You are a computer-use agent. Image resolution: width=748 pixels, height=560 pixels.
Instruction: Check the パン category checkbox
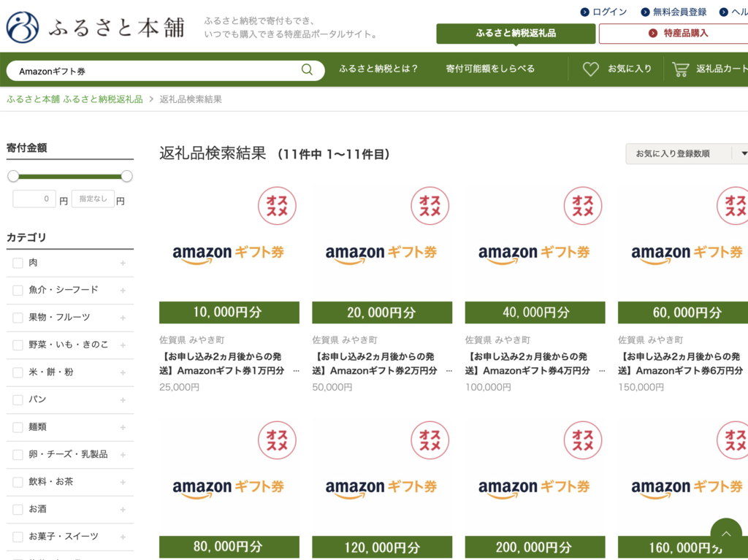click(x=18, y=399)
